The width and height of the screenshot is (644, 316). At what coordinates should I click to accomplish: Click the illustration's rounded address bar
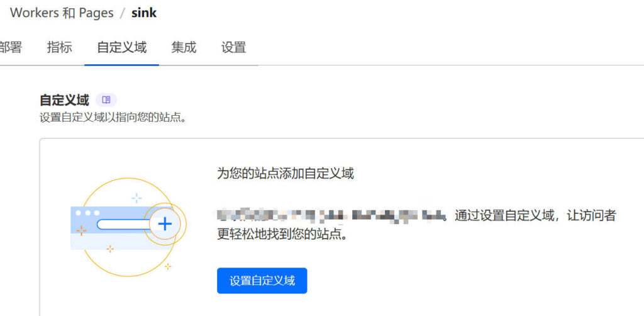coord(124,224)
